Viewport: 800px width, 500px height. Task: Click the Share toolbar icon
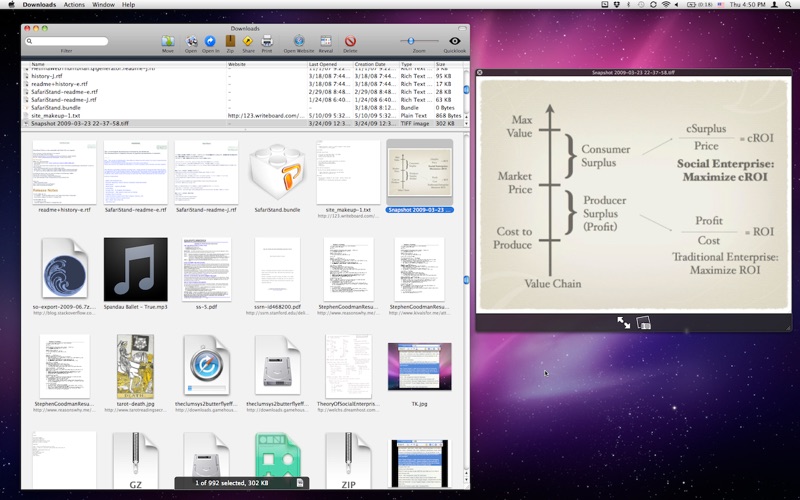(x=248, y=42)
